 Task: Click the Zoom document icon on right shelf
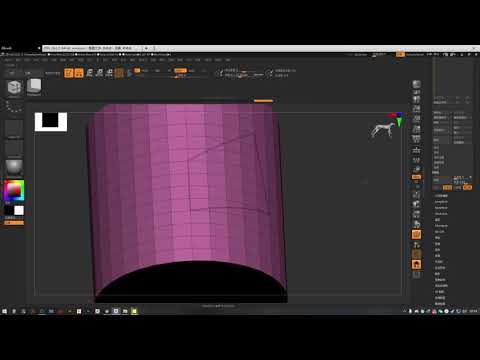tap(416, 109)
